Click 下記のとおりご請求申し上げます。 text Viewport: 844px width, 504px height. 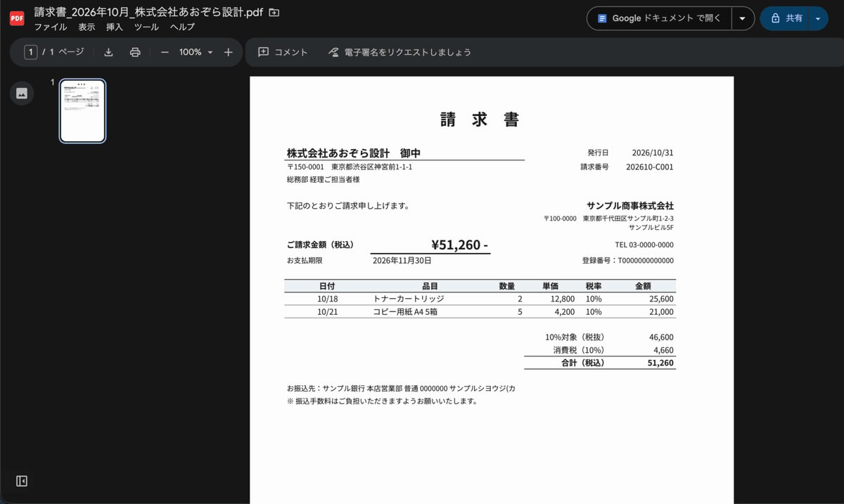(348, 206)
